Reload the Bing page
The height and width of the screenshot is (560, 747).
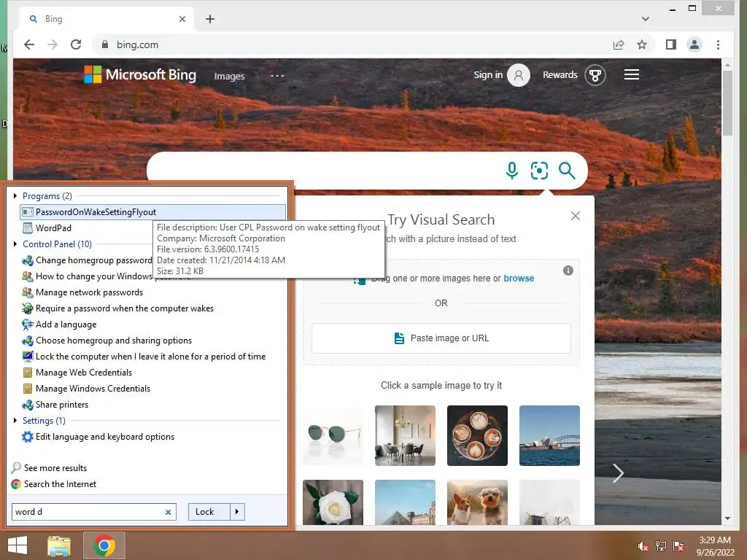pyautogui.click(x=76, y=44)
